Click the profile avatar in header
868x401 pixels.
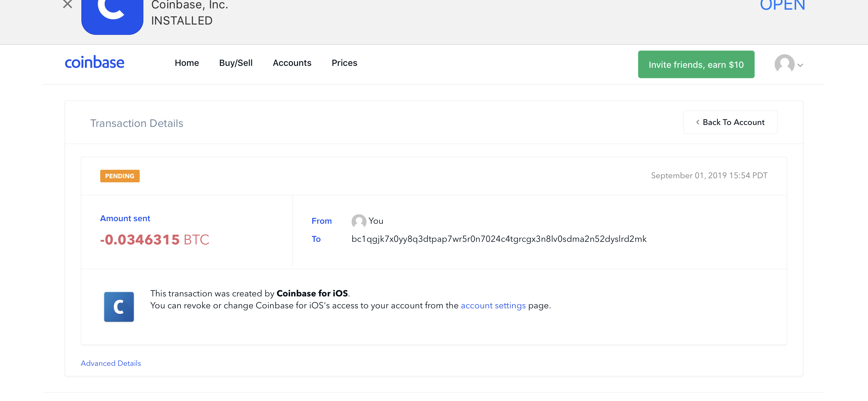coord(784,64)
